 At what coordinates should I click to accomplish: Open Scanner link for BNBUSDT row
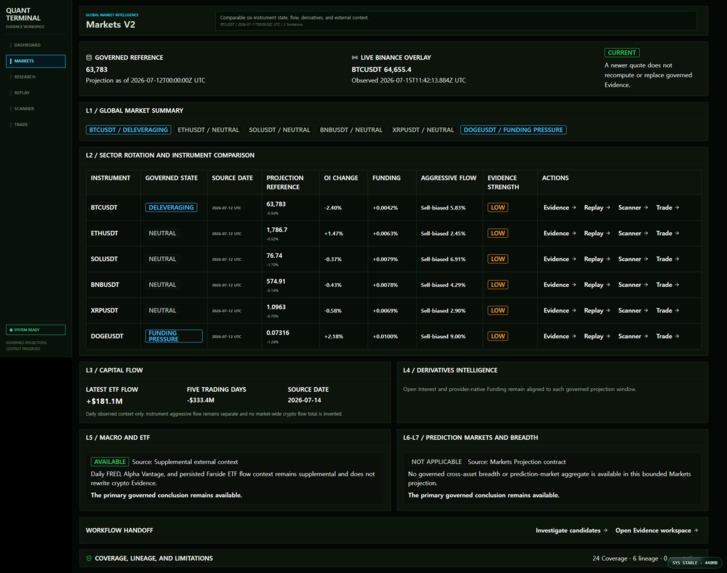[633, 285]
